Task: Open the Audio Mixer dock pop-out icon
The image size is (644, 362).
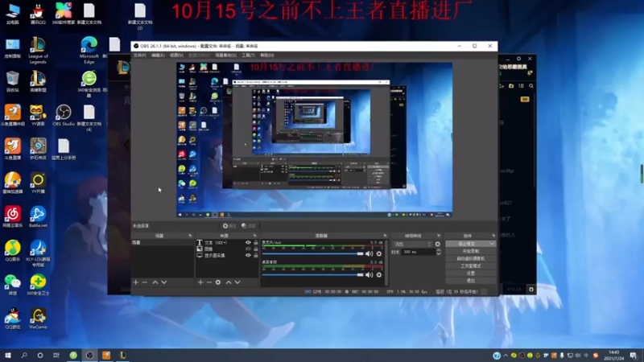Action: pyautogui.click(x=385, y=236)
